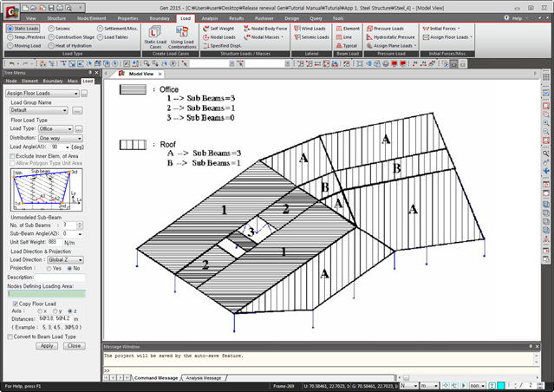Toggle Copy Floor Load checkbox
This screenshot has height=392, width=554.
point(16,304)
